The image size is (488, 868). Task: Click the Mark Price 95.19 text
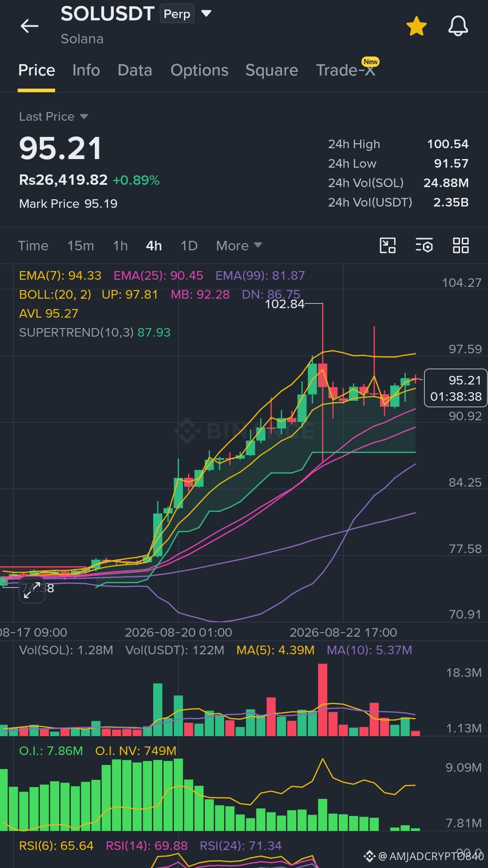[68, 204]
